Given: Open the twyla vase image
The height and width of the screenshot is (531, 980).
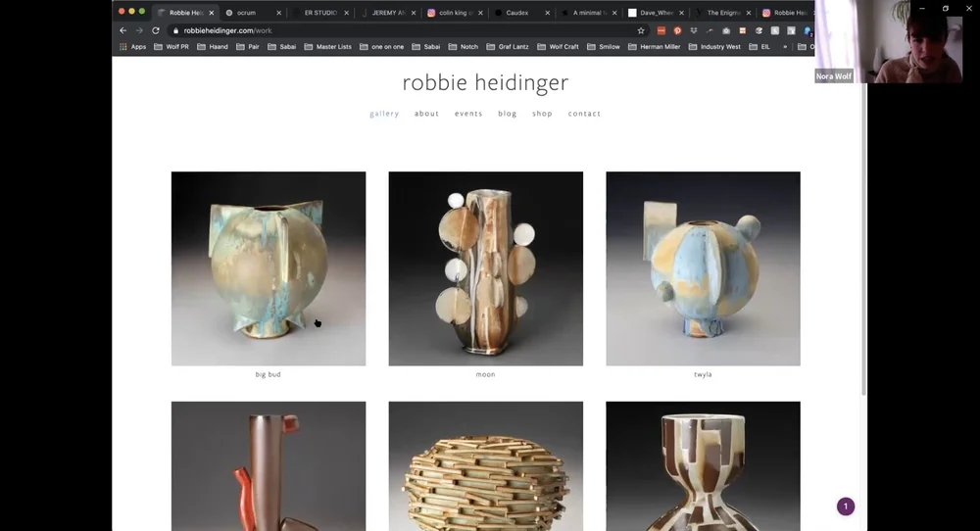Looking at the screenshot, I should click(703, 268).
